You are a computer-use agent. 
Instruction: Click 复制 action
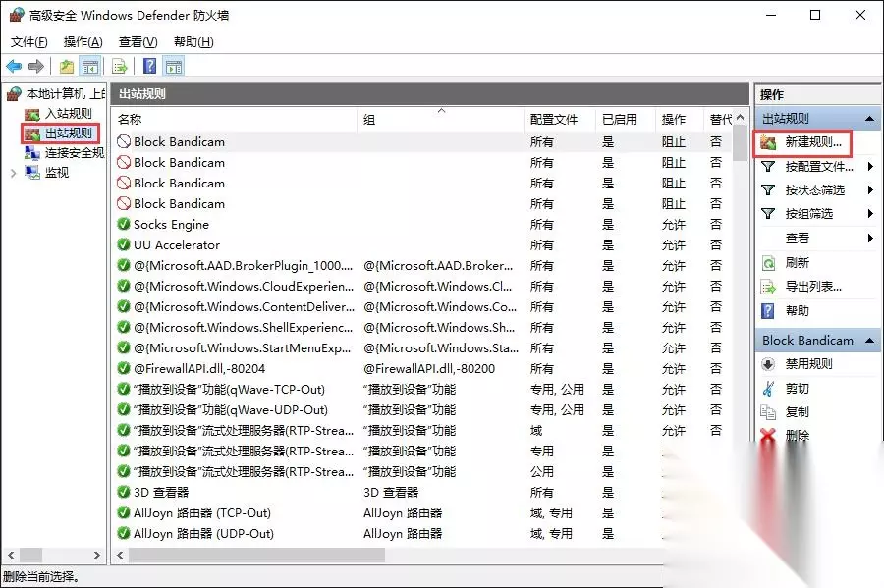(x=798, y=412)
